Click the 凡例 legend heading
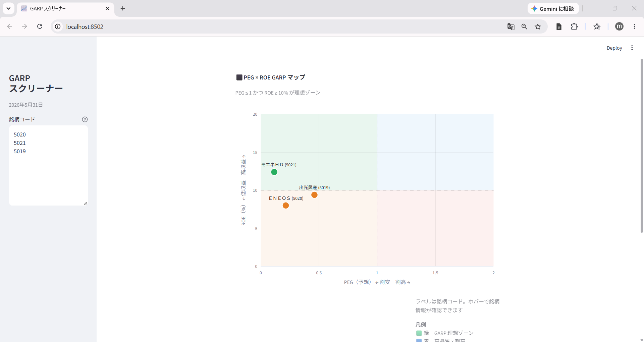This screenshot has height=342, width=644. (421, 325)
